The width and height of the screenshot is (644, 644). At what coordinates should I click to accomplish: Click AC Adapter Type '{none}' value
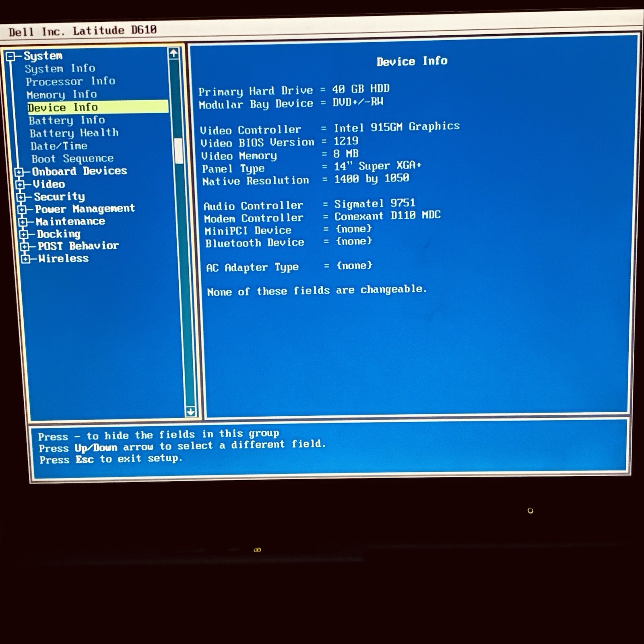click(354, 266)
